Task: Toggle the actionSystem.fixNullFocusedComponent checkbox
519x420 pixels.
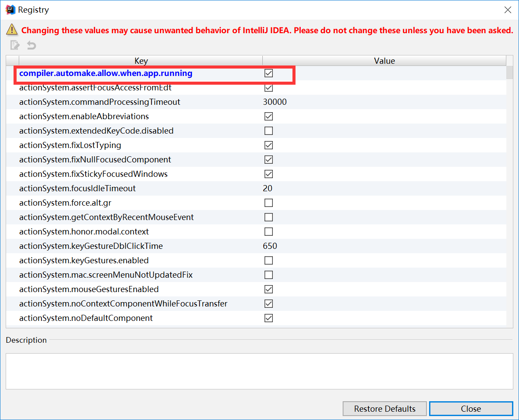Action: (269, 159)
